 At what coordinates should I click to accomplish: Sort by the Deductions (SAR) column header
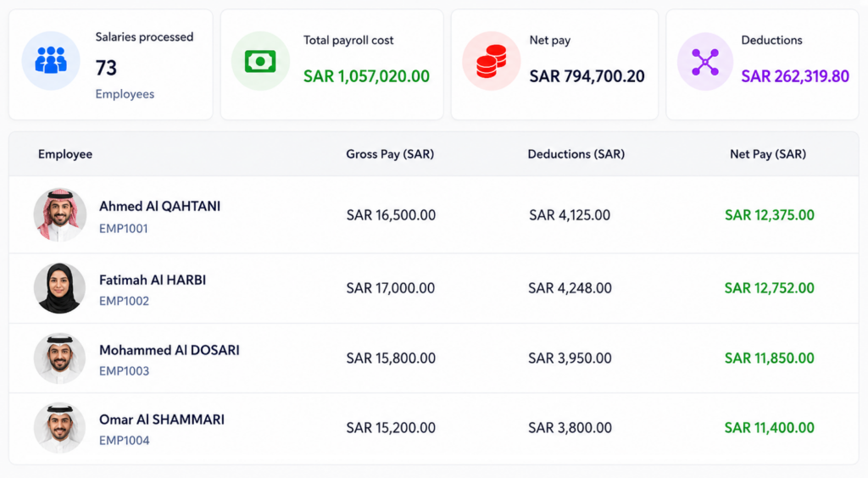point(576,154)
